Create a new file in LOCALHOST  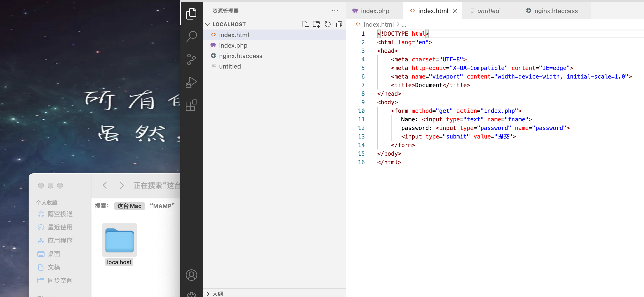(305, 24)
